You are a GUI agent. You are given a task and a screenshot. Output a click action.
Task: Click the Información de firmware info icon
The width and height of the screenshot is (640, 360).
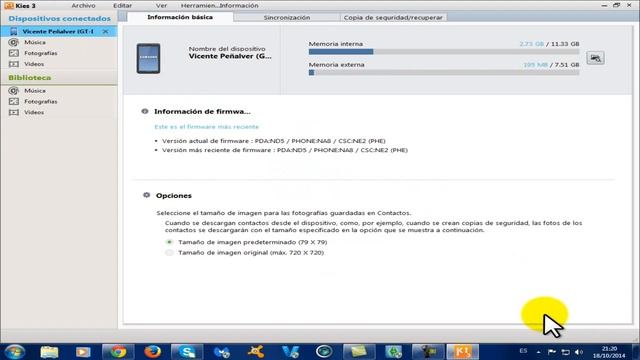(x=144, y=111)
